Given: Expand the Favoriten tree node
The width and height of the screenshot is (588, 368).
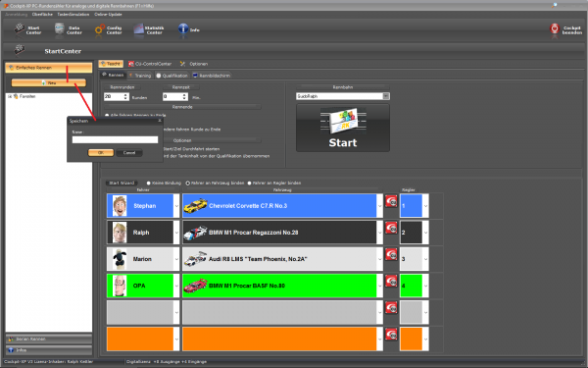Looking at the screenshot, I should point(10,96).
